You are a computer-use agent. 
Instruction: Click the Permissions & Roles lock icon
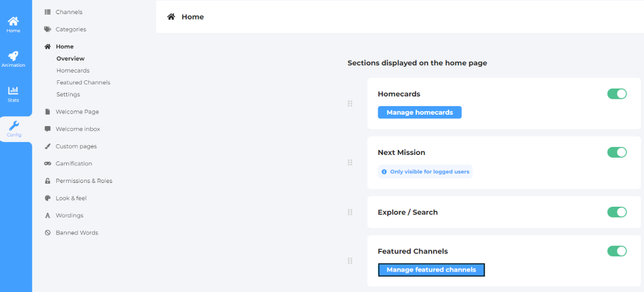tap(47, 181)
